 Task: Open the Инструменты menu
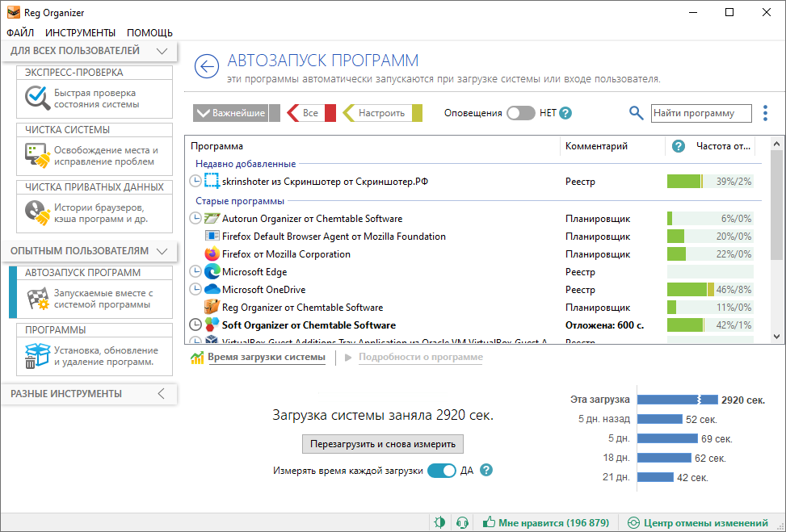[x=80, y=33]
